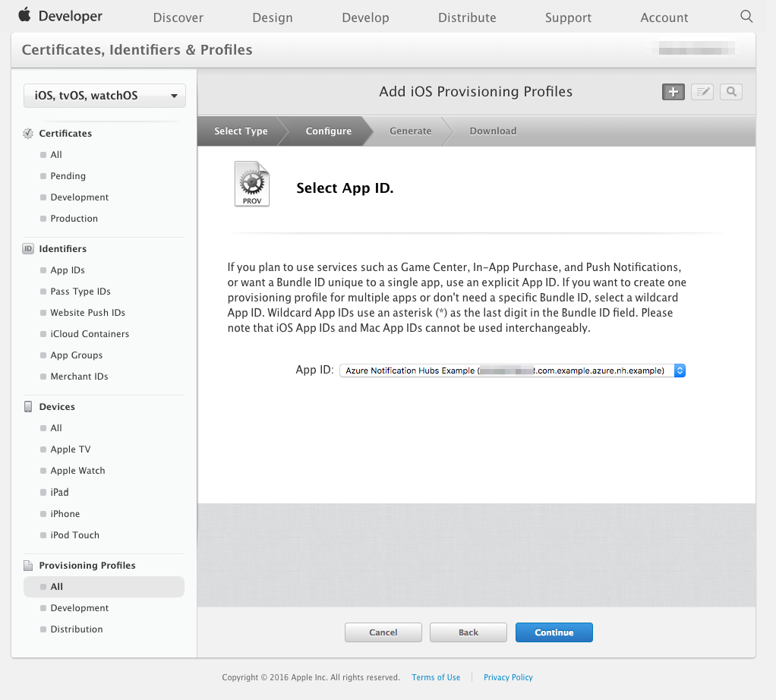Select the Distribute menu item

pos(467,17)
